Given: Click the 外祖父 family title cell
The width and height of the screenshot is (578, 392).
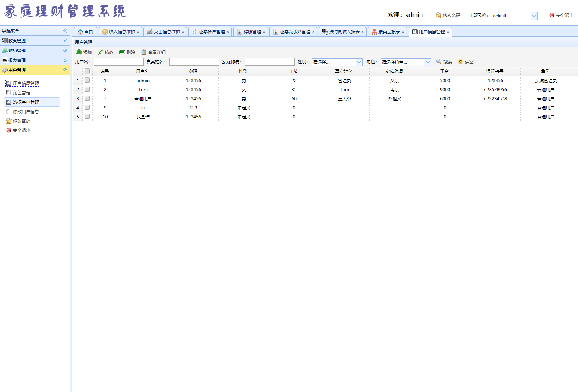Looking at the screenshot, I should [x=394, y=98].
